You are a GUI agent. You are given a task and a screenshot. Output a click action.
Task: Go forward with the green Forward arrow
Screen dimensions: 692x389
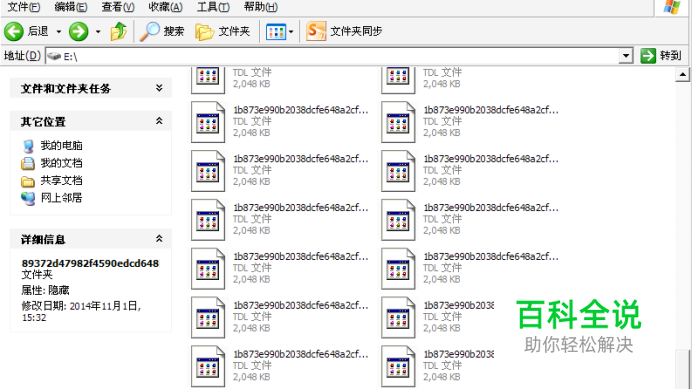[x=79, y=31]
